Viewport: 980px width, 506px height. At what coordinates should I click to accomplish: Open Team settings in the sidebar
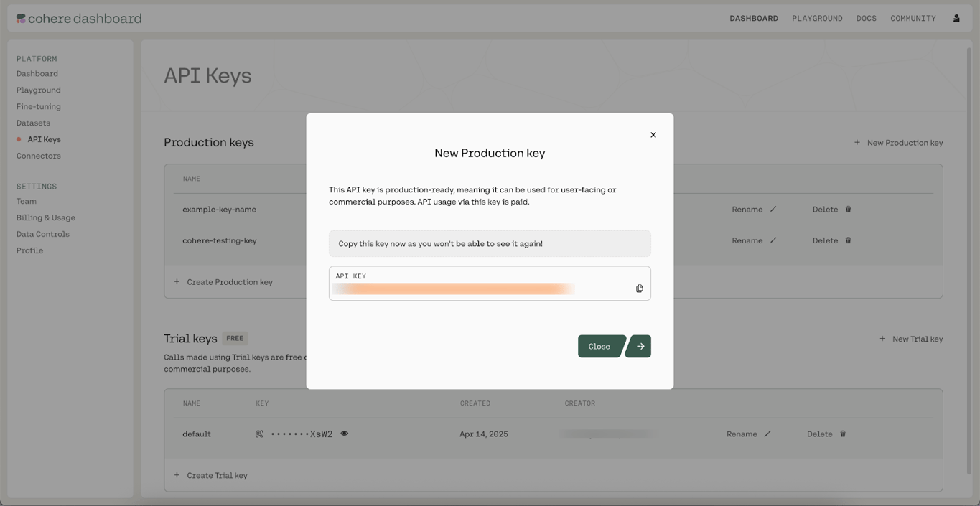[27, 202]
